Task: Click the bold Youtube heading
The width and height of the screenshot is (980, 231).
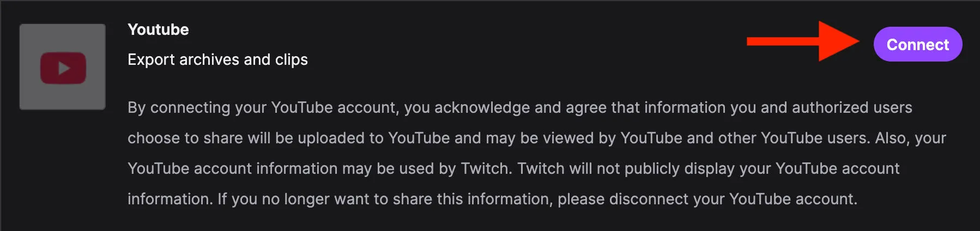Action: point(158,29)
